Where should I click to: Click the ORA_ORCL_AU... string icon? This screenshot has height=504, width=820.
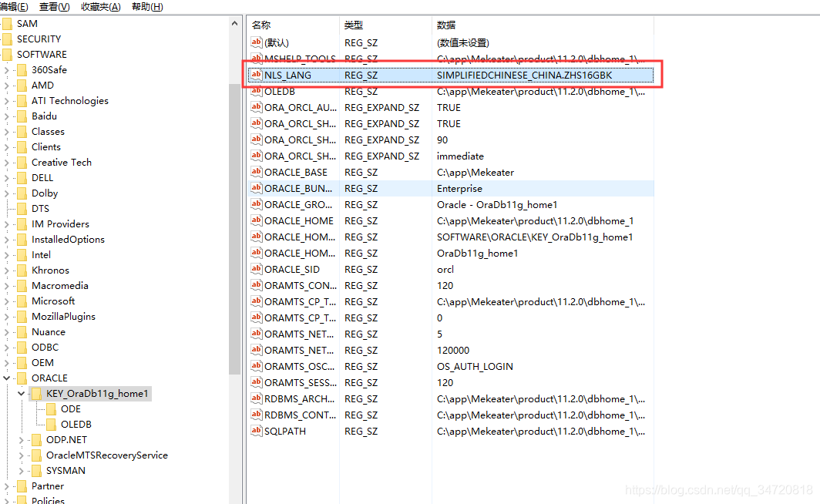tap(256, 107)
